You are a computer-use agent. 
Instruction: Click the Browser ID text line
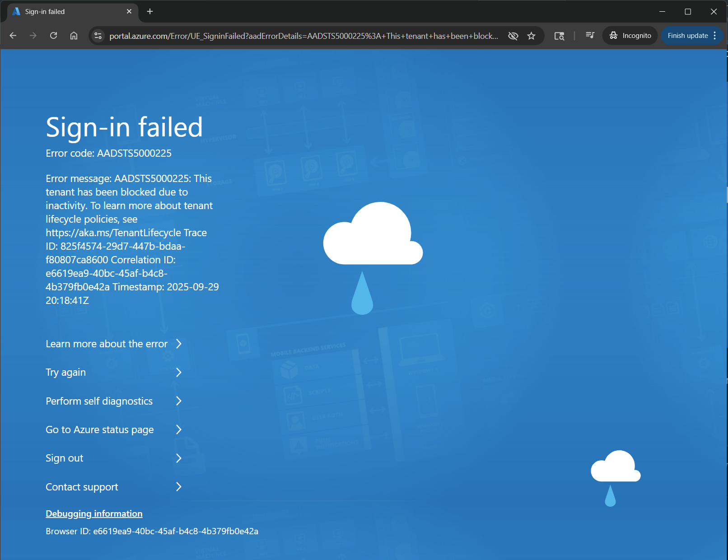pyautogui.click(x=152, y=531)
